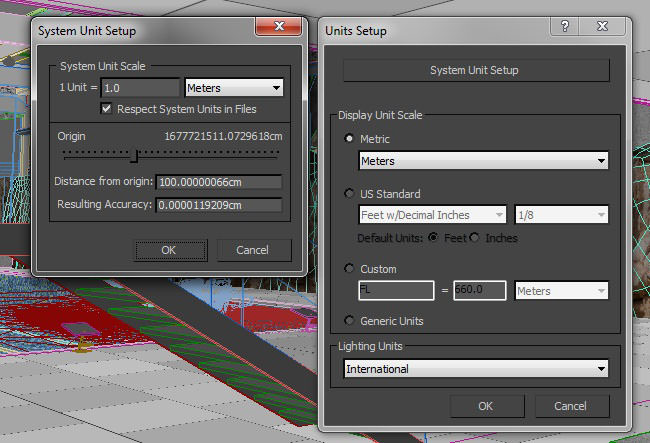Cancel the System Unit Setup dialog
This screenshot has width=650, height=443.
[x=254, y=250]
